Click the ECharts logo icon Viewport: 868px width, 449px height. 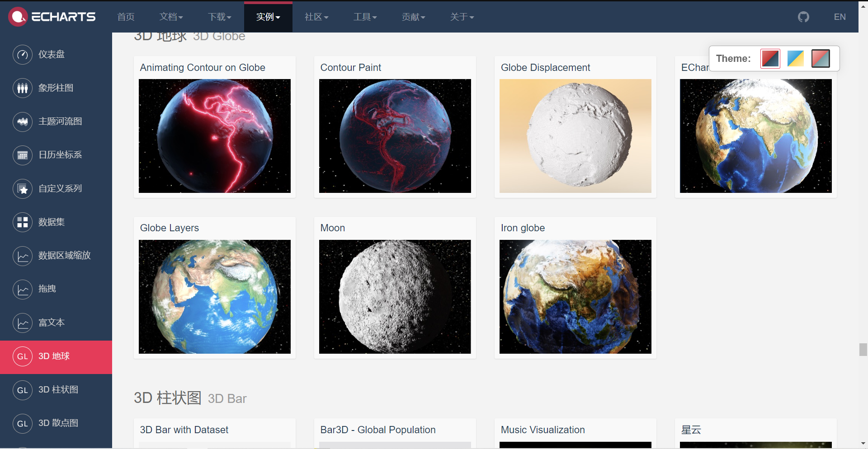[18, 17]
